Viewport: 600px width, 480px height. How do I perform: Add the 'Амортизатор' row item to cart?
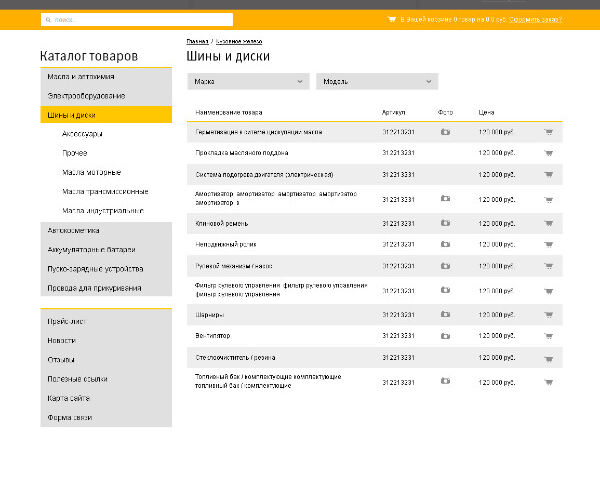click(x=549, y=200)
